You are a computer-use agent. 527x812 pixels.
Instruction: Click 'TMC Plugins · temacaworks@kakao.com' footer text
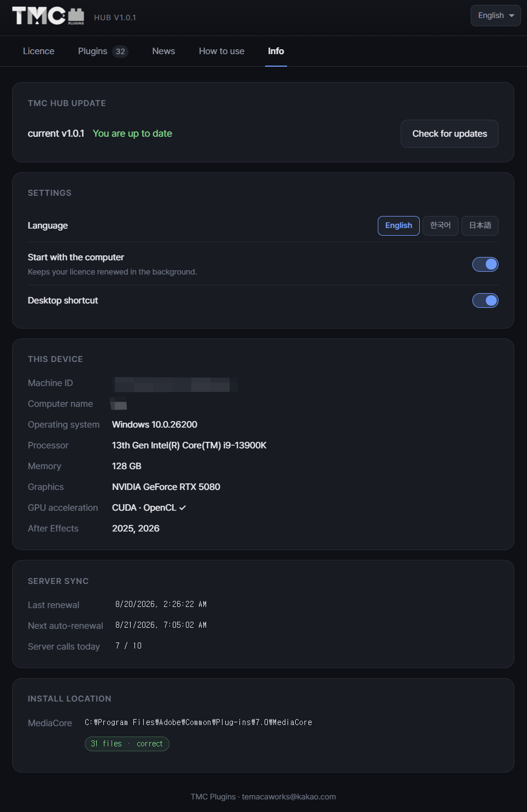[x=263, y=797]
